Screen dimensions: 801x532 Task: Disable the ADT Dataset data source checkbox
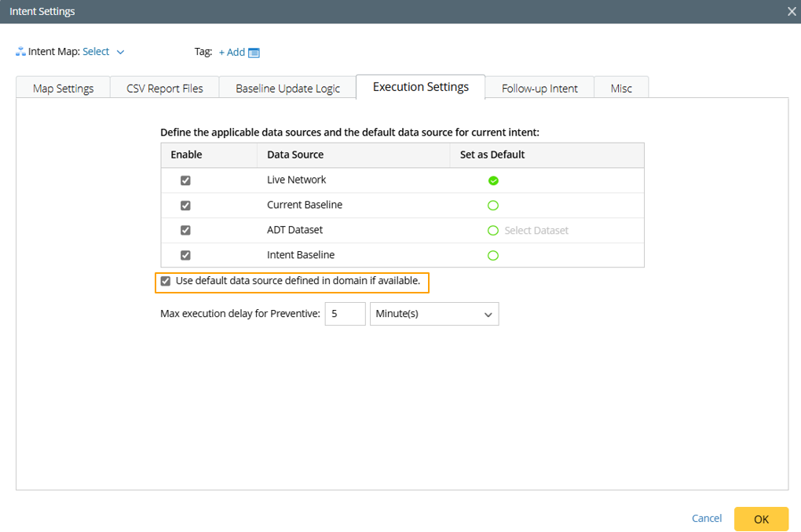click(185, 231)
